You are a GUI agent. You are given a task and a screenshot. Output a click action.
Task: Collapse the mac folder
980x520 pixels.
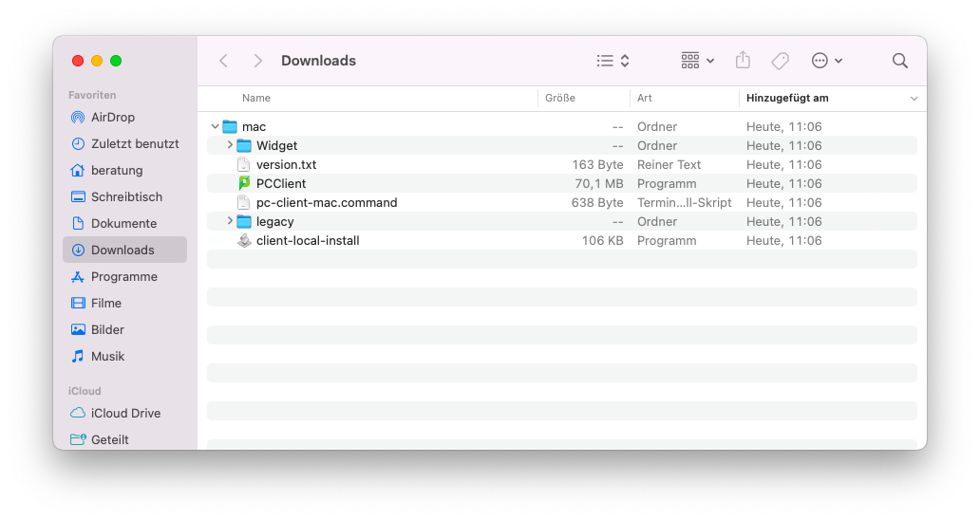pyautogui.click(x=215, y=127)
